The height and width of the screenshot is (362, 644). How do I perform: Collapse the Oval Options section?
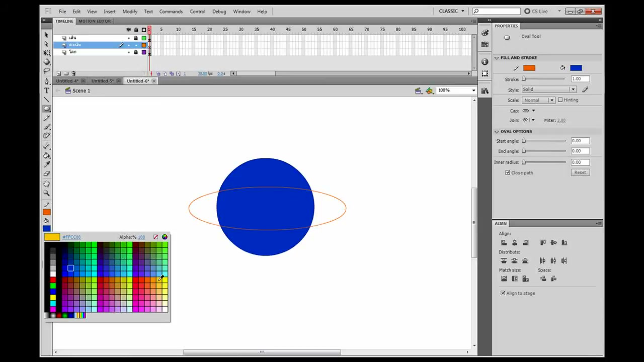497,132
